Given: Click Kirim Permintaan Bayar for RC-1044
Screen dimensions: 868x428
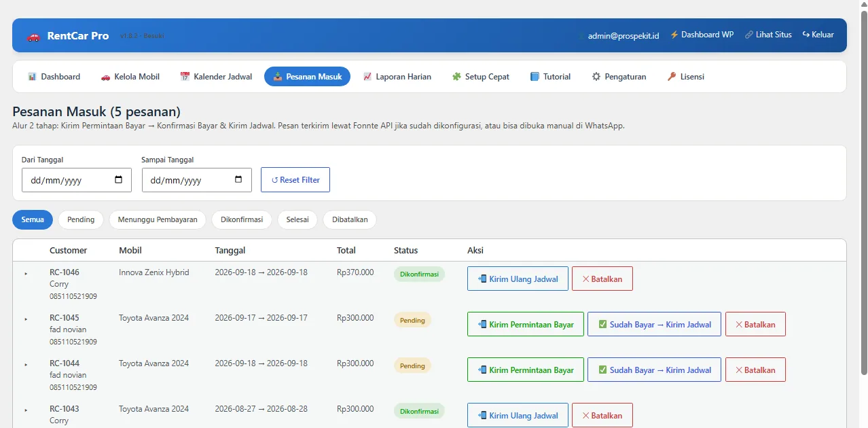Looking at the screenshot, I should click(x=526, y=370).
